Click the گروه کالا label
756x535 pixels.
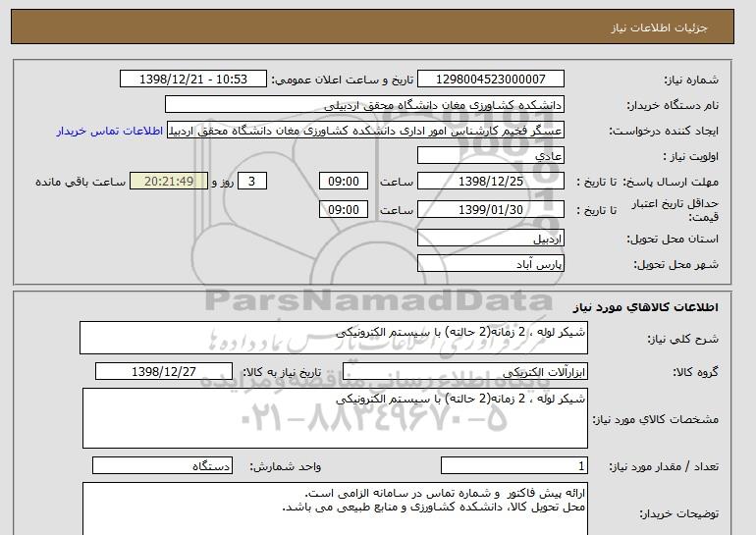point(696,372)
